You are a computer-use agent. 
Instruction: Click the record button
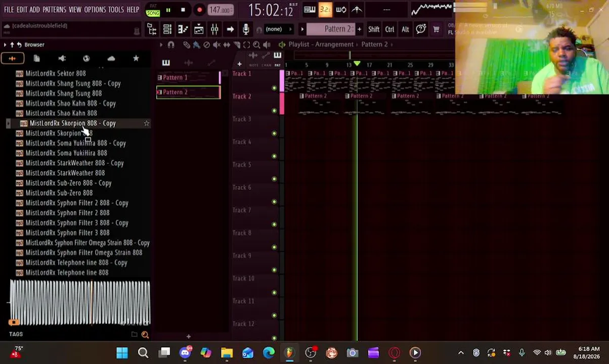coord(199,10)
